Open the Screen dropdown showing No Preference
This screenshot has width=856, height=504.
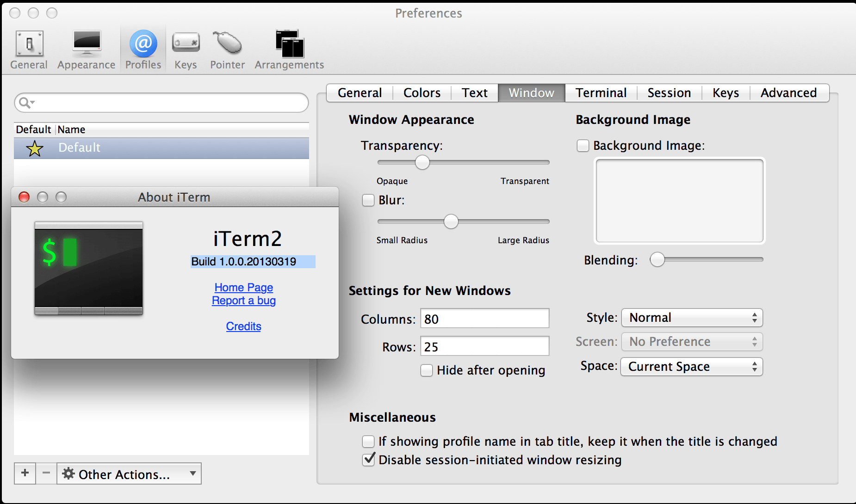pyautogui.click(x=692, y=342)
